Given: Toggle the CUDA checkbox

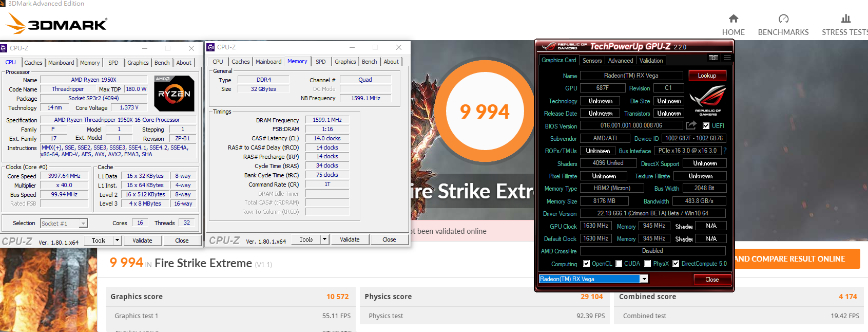Looking at the screenshot, I should (619, 264).
